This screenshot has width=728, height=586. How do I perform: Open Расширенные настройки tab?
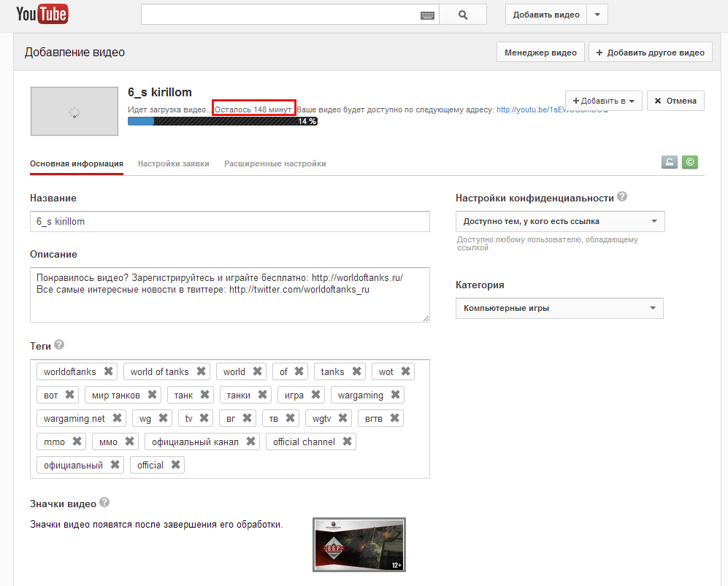click(275, 163)
